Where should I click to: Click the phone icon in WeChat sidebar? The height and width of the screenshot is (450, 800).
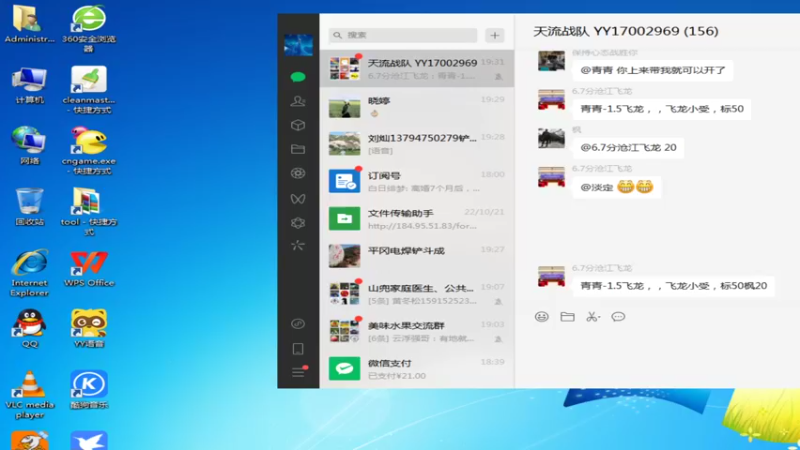(298, 348)
